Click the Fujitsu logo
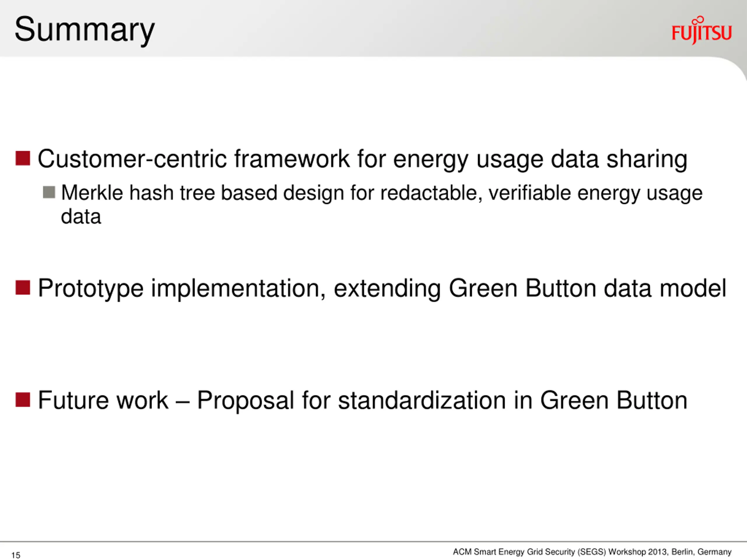The height and width of the screenshot is (560, 747). pyautogui.click(x=701, y=30)
